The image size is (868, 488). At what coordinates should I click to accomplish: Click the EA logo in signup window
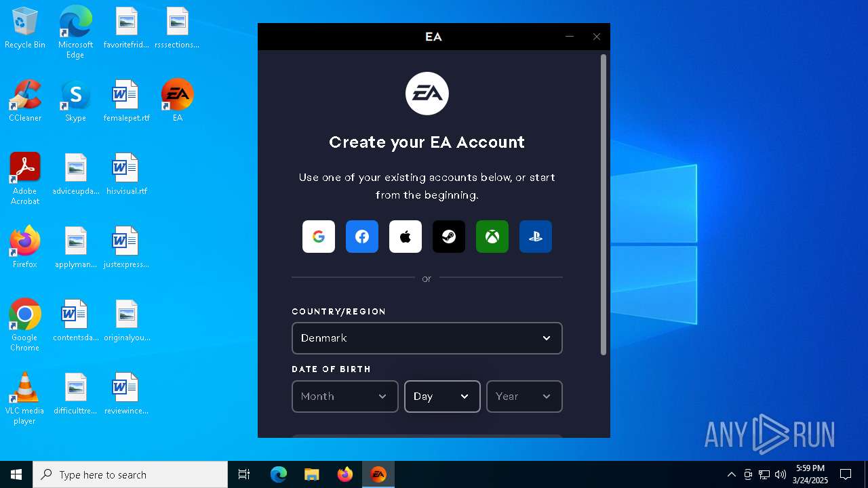(x=427, y=94)
